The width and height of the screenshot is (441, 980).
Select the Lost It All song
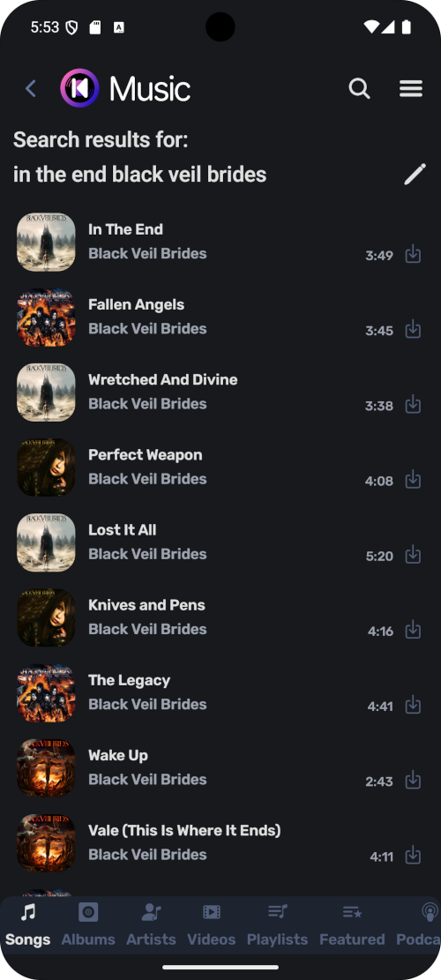[x=220, y=542]
